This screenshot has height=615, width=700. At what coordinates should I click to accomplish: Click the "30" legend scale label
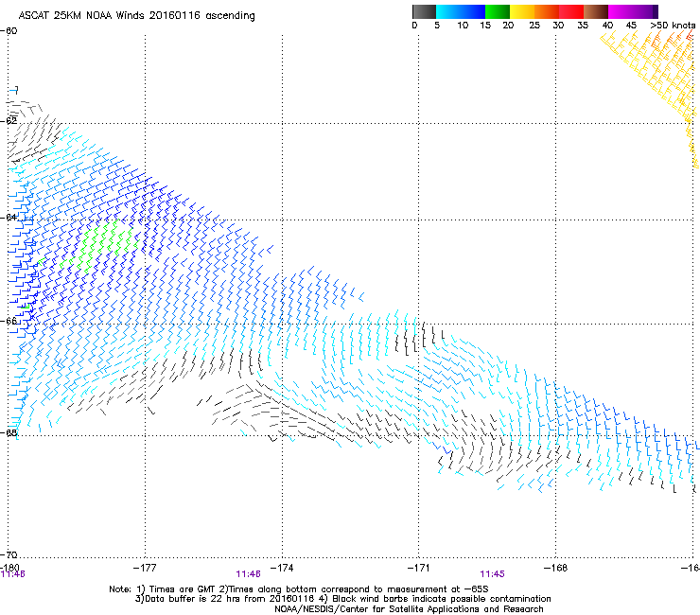tap(558, 26)
